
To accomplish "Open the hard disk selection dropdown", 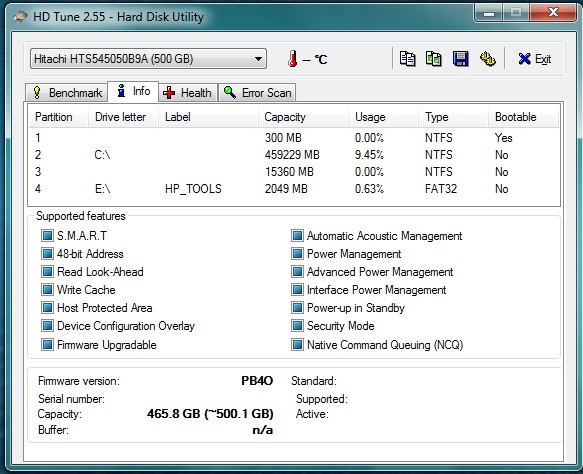I will [148, 59].
